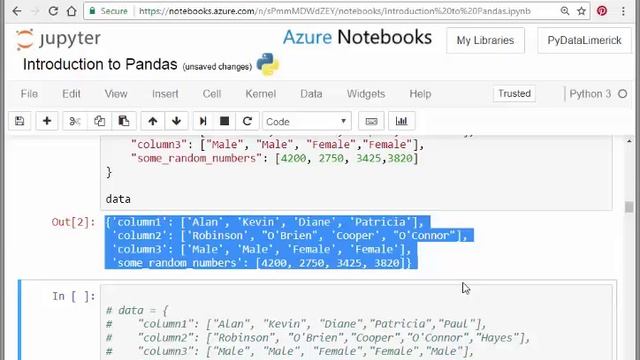Click the Trusted notebook button
Viewport: 640px width, 360px height.
(514, 94)
